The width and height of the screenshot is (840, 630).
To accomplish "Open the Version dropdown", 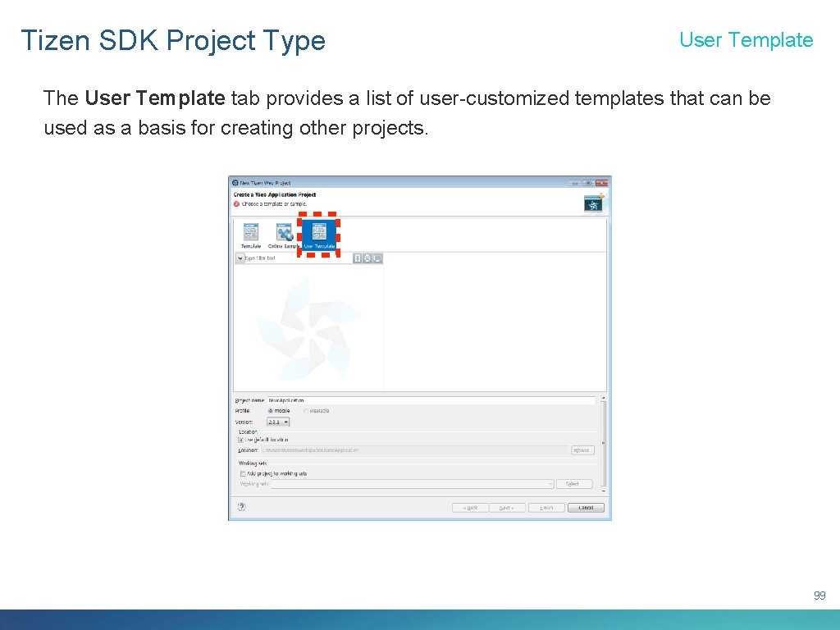I will click(278, 422).
